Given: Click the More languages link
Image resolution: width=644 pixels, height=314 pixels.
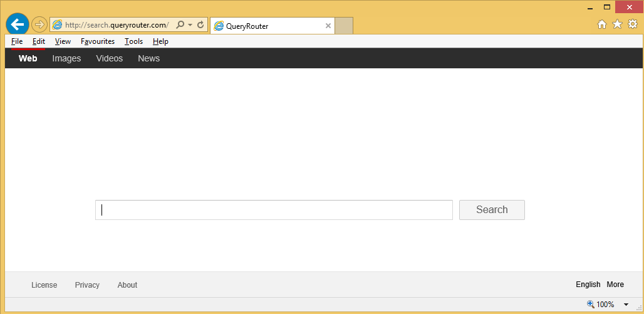Looking at the screenshot, I should (615, 285).
